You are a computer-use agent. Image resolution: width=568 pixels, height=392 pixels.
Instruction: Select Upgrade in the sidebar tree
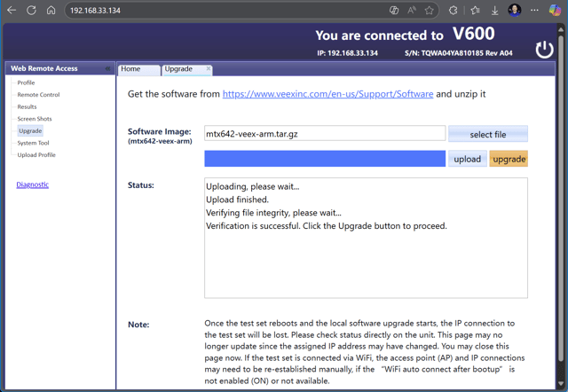point(30,130)
